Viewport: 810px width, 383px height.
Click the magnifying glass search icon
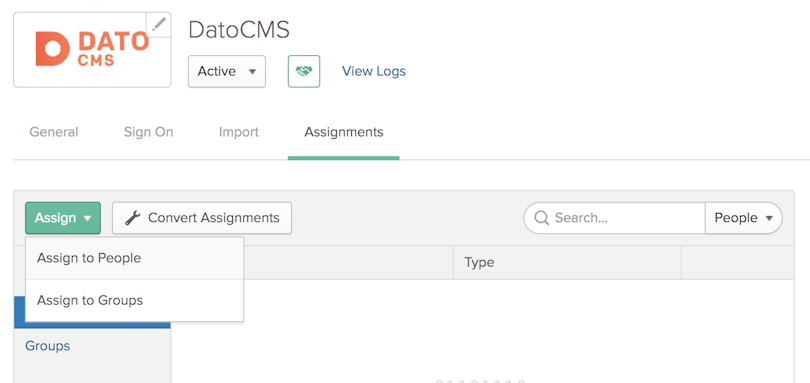point(541,218)
